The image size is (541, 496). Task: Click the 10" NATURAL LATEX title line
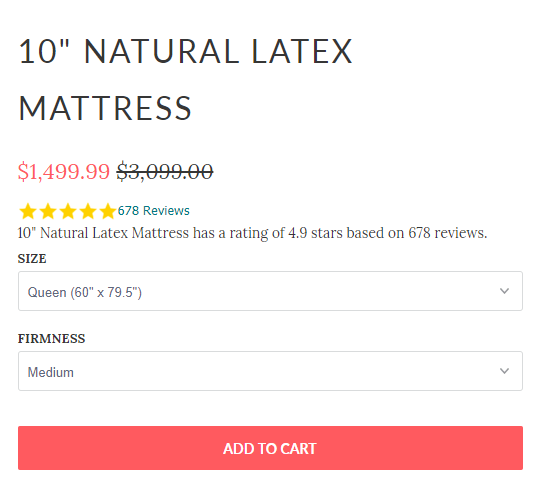tap(186, 51)
